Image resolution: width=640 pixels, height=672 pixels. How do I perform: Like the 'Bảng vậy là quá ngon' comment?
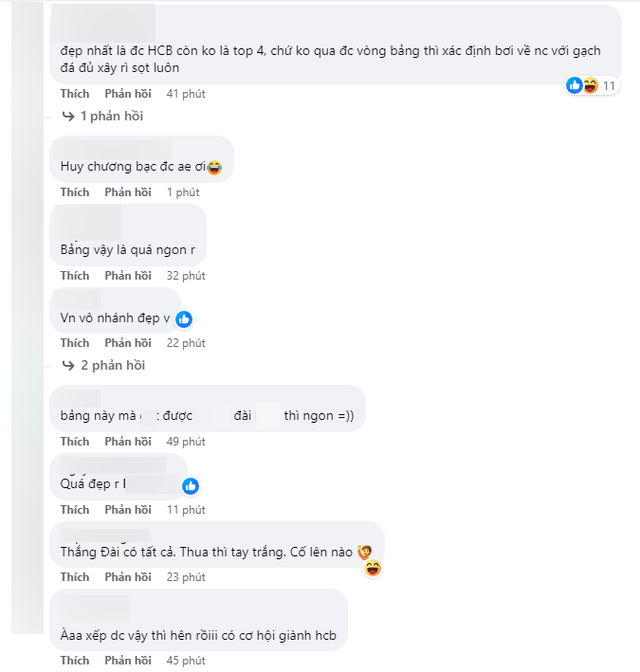74,275
